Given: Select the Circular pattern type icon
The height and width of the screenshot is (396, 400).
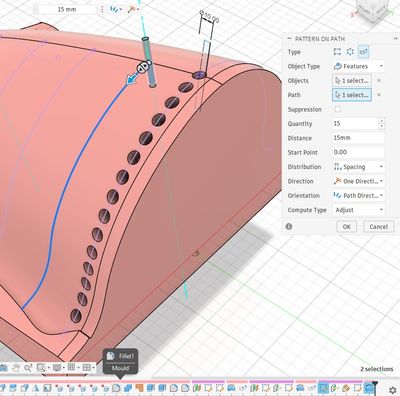Looking at the screenshot, I should coord(350,52).
